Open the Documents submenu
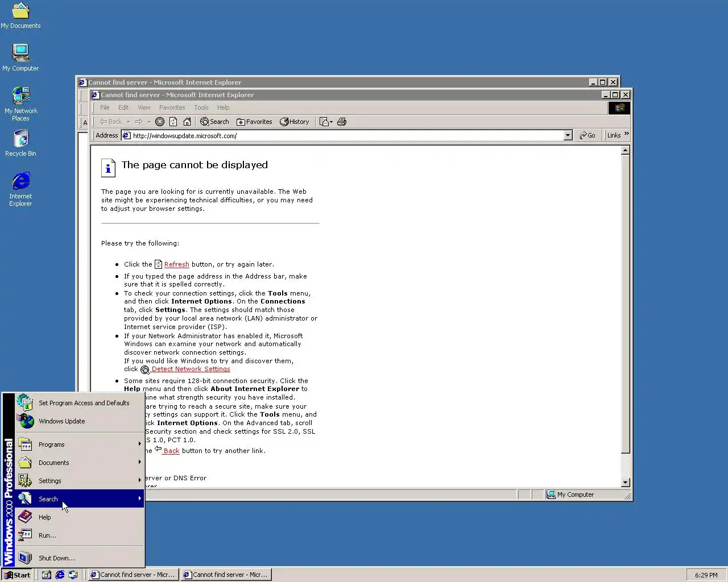The image size is (728, 582). (x=80, y=463)
